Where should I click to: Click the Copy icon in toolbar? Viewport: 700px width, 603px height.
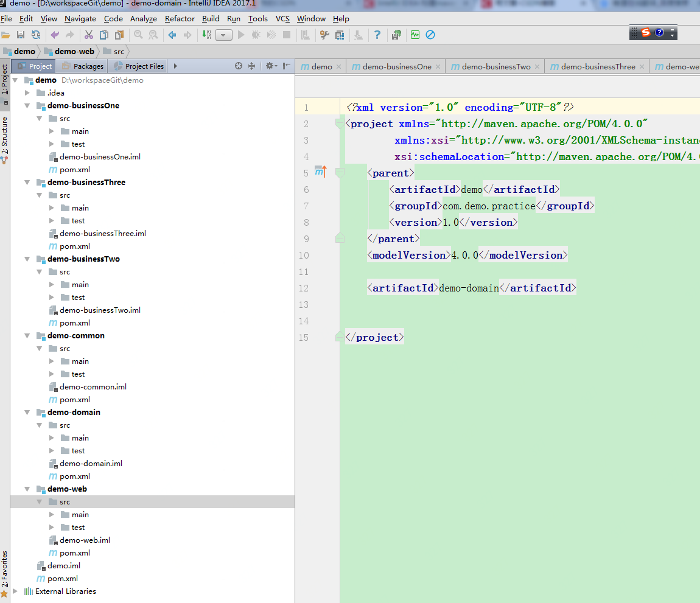[104, 35]
